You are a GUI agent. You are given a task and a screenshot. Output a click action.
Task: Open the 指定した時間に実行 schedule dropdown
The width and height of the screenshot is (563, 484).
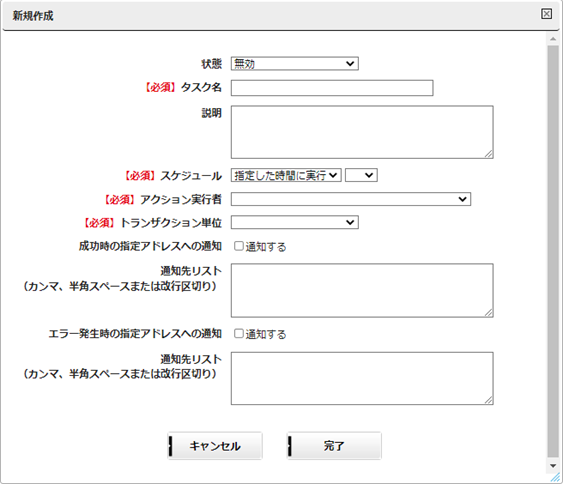(286, 175)
